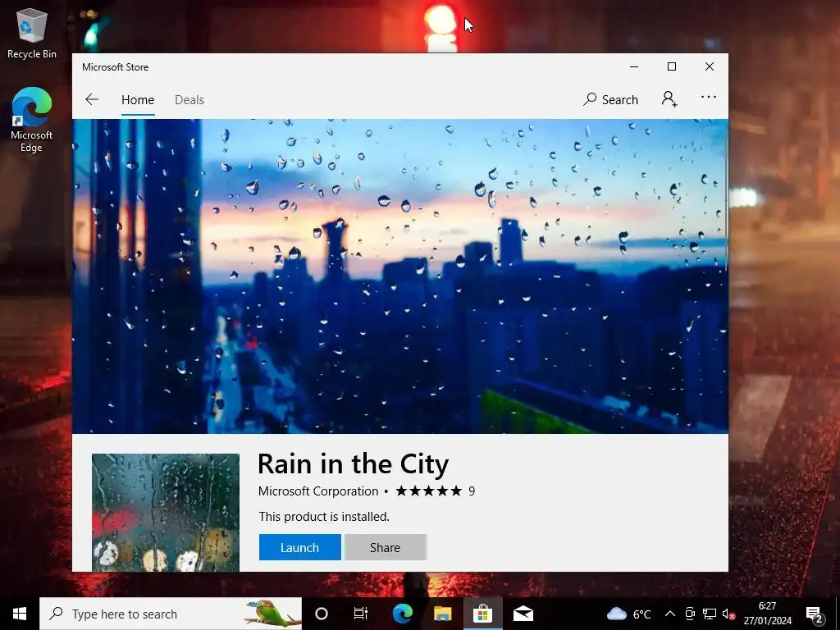Viewport: 840px width, 630px height.
Task: Minimize the Microsoft Store window
Action: (x=634, y=66)
